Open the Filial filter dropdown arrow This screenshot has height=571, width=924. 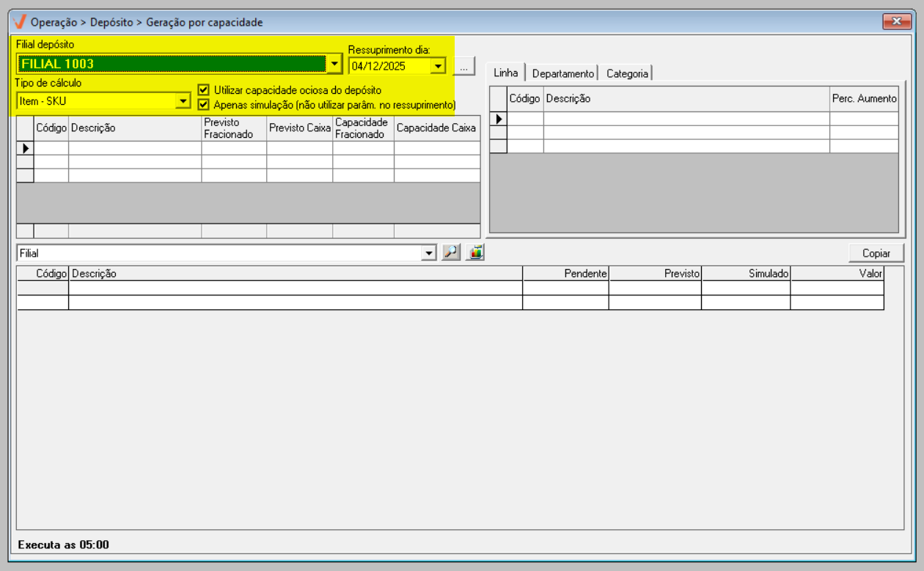click(x=429, y=254)
